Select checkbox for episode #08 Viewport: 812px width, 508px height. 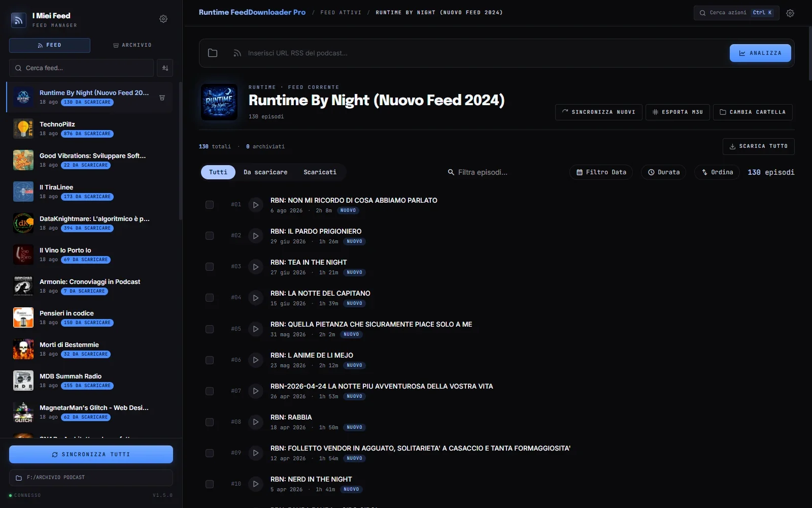click(x=210, y=422)
